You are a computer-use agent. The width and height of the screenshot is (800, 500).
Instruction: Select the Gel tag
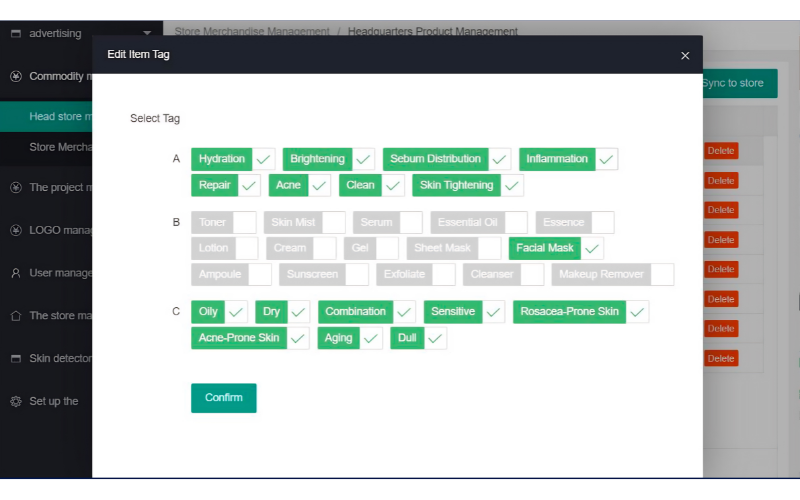[x=371, y=248]
